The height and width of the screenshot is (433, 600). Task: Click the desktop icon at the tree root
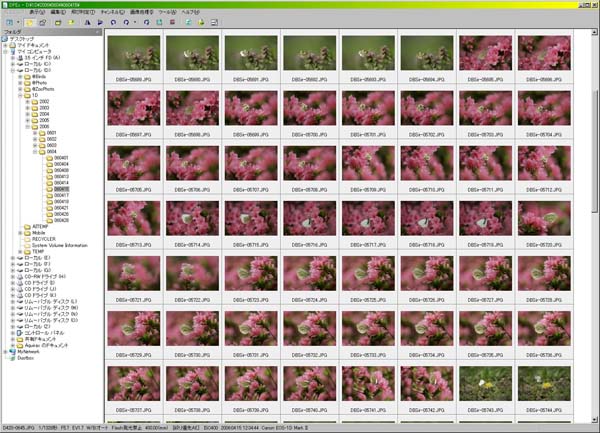coord(5,39)
